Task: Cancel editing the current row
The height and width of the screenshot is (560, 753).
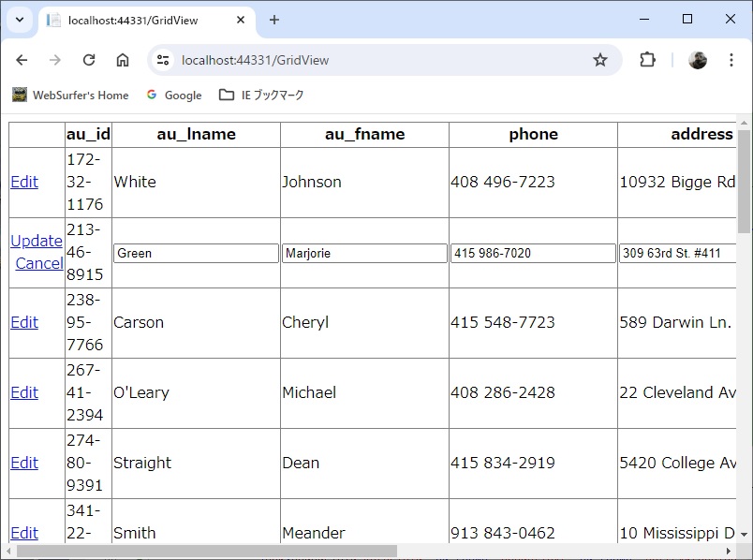Action: [37, 263]
